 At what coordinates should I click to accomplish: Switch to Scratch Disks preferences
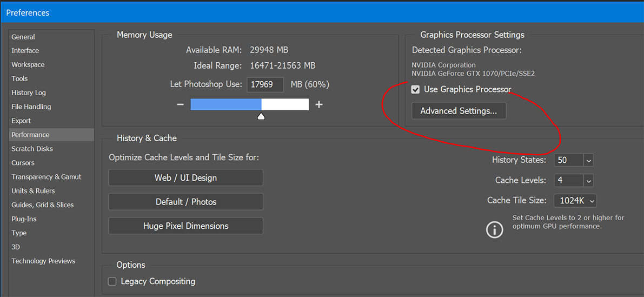[32, 149]
